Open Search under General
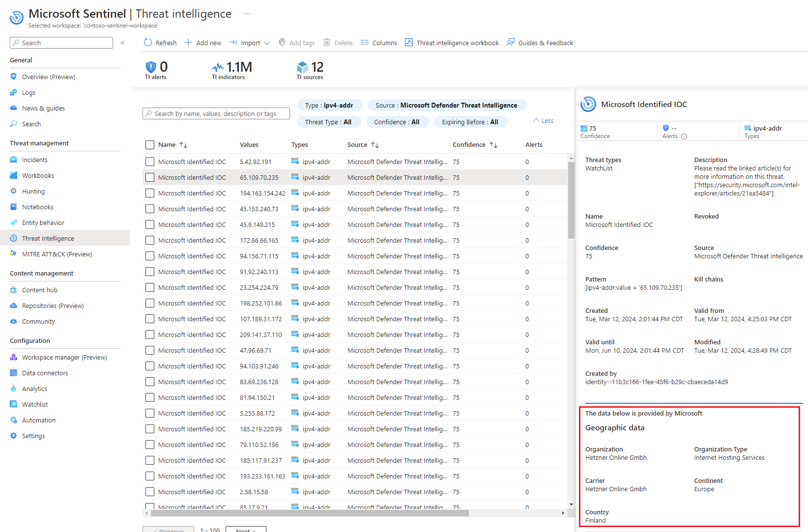Image resolution: width=808 pixels, height=532 pixels. point(31,124)
